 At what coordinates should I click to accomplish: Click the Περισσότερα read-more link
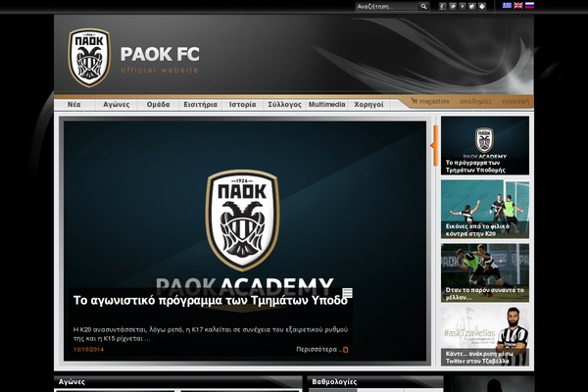pyautogui.click(x=317, y=349)
